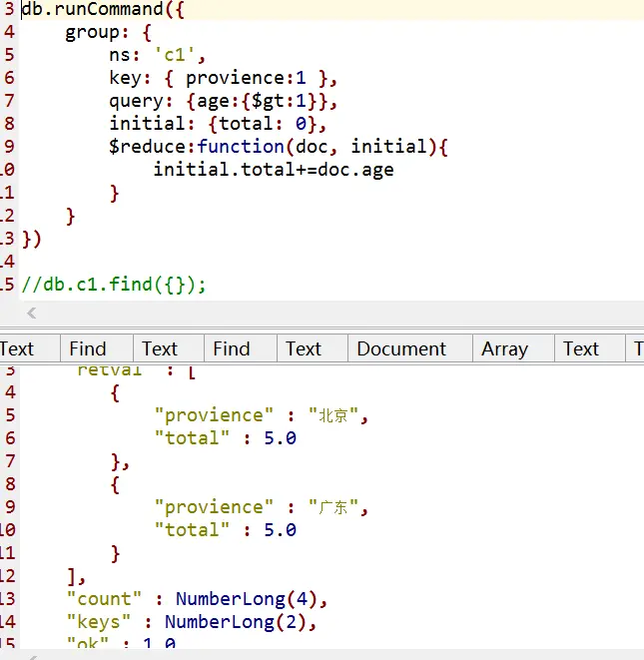
Task: Click the editor's horizontal scrollbar track
Action: click(x=336, y=314)
